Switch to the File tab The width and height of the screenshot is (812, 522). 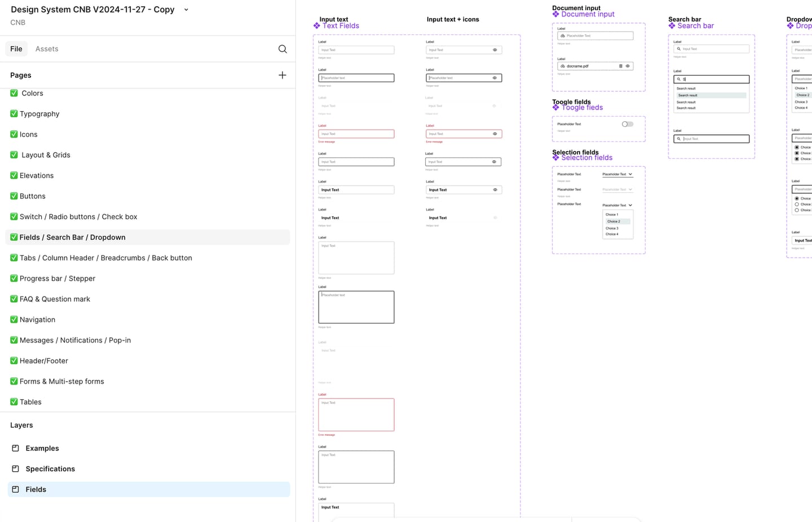click(x=16, y=49)
